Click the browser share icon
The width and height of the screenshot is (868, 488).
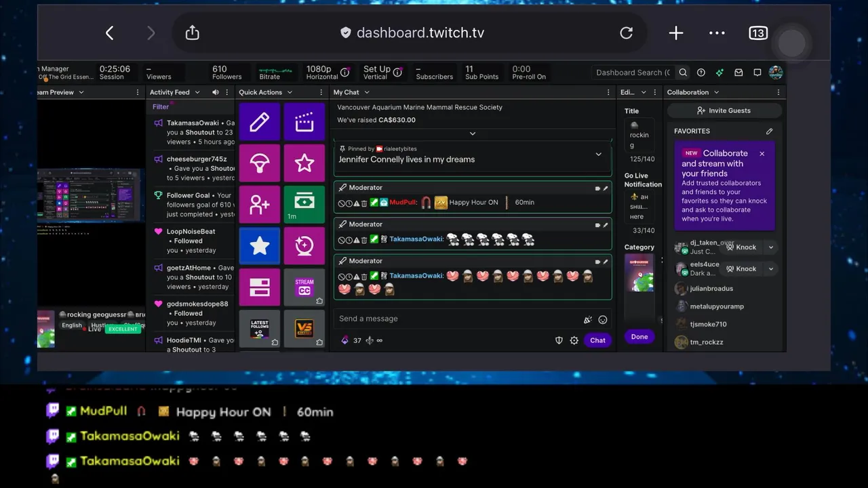(193, 33)
